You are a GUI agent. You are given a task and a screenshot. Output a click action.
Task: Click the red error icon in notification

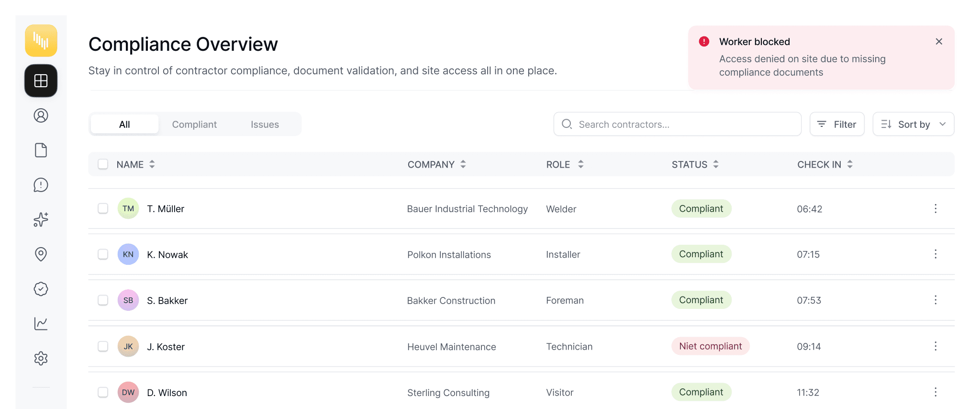click(704, 42)
